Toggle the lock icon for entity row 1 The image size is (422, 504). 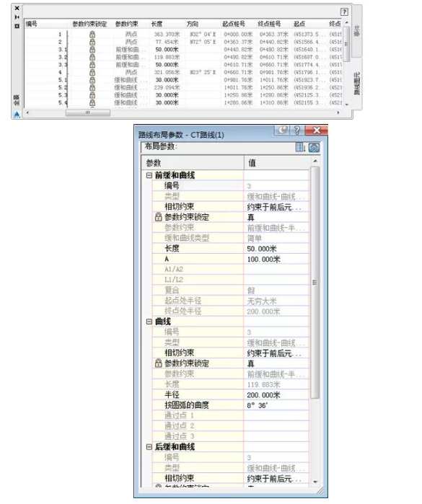tap(92, 34)
